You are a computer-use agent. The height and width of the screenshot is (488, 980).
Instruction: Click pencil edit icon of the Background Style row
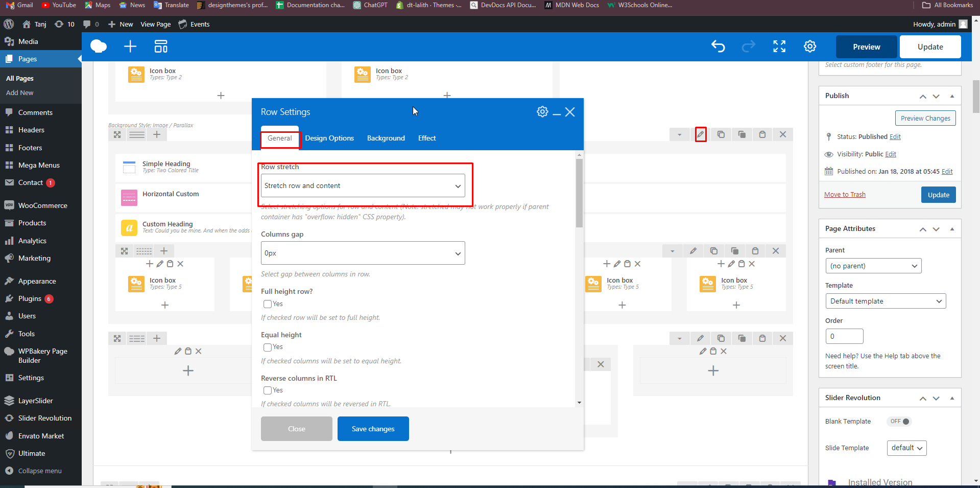[701, 134]
